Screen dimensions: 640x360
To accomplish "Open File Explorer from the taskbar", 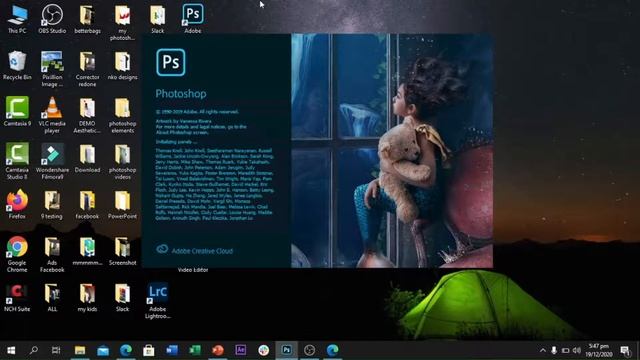I will coord(80,350).
